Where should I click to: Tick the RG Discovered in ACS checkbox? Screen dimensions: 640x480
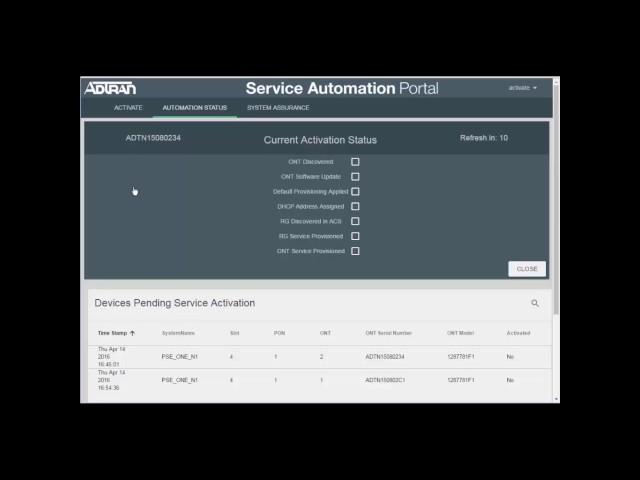(x=355, y=221)
